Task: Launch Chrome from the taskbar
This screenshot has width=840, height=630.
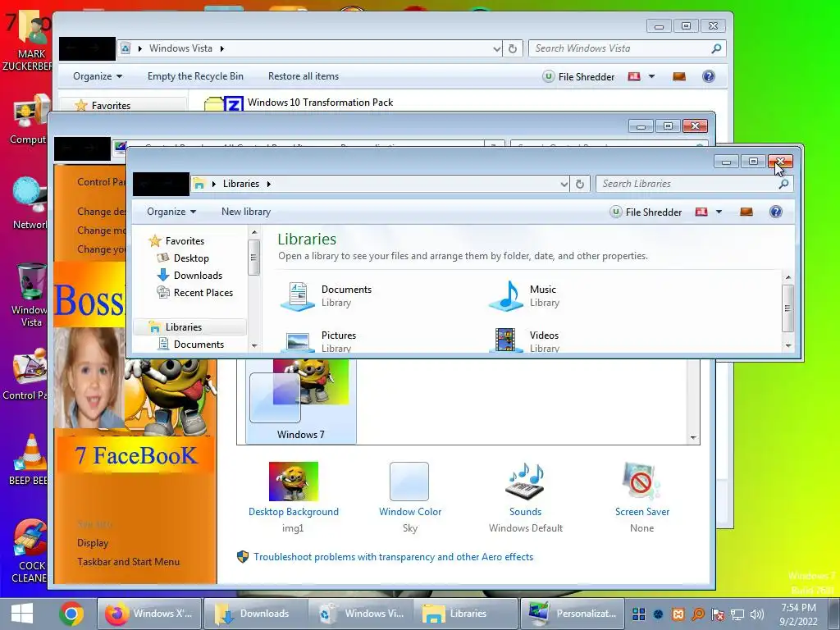Action: [x=71, y=614]
